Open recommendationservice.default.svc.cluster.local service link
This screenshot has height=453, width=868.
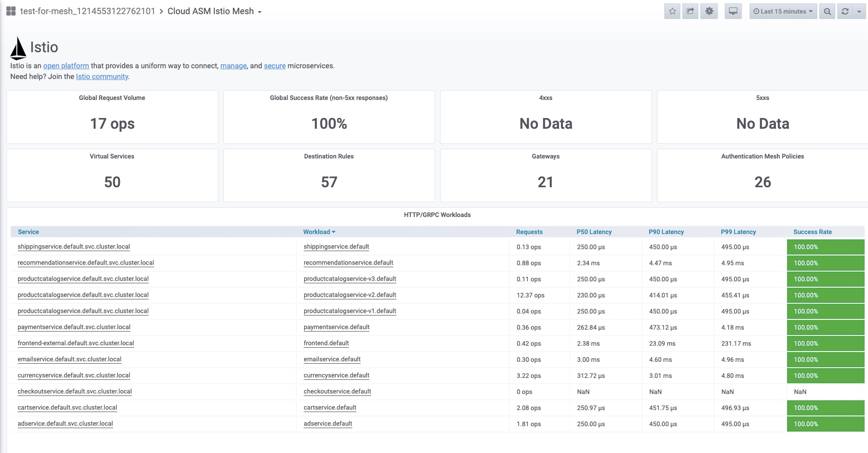[x=86, y=263]
